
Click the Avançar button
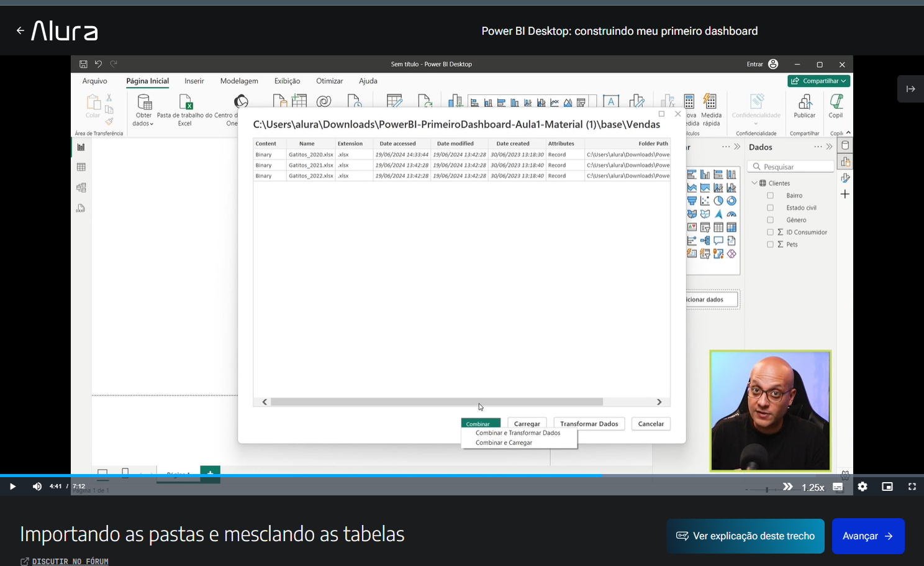pyautogui.click(x=868, y=536)
